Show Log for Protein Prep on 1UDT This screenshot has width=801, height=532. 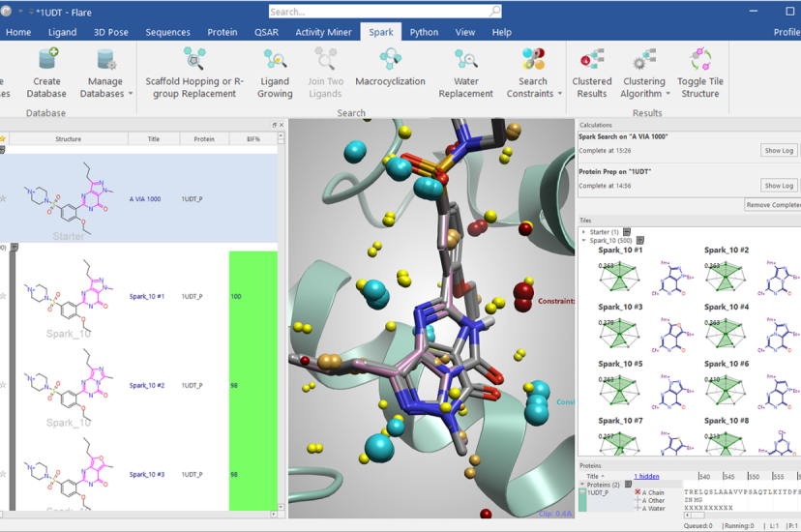779,186
